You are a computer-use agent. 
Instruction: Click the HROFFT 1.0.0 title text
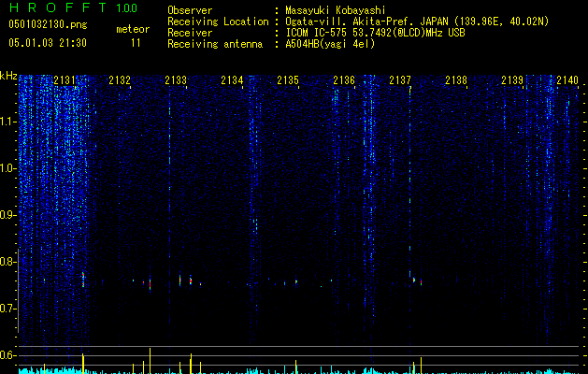click(73, 7)
